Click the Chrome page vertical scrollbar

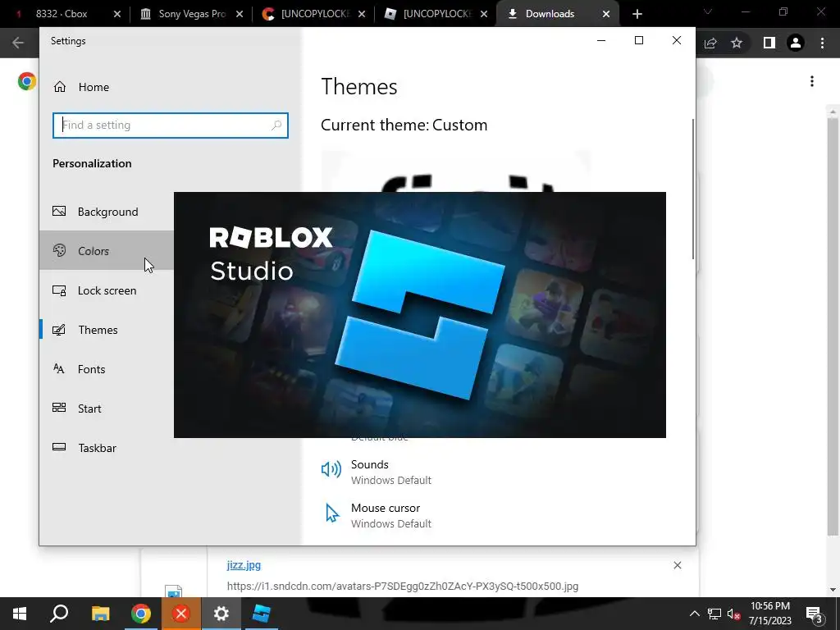coord(833,326)
